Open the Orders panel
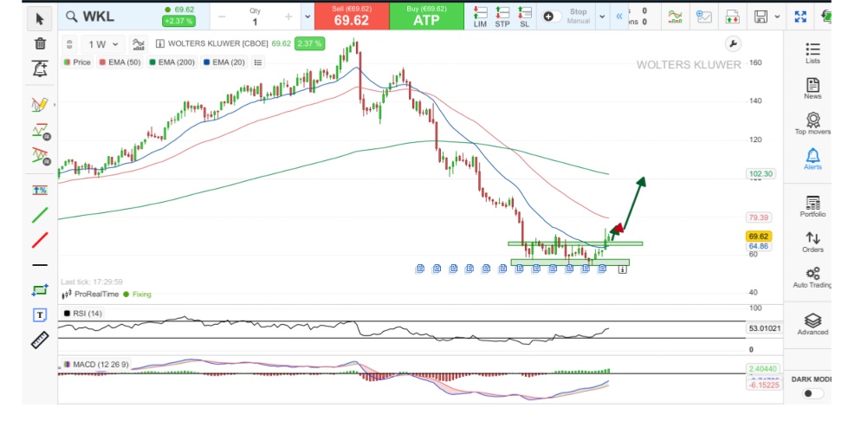The image size is (868, 428). tap(813, 242)
